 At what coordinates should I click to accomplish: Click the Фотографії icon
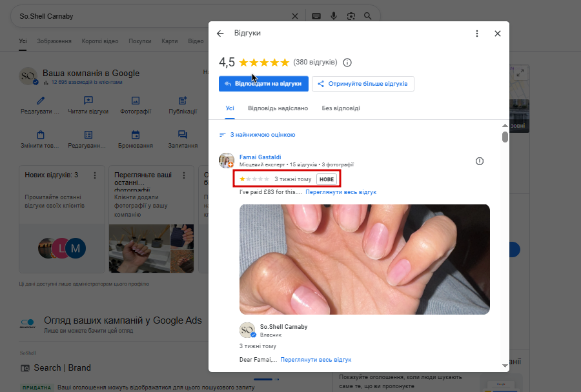coord(136,101)
